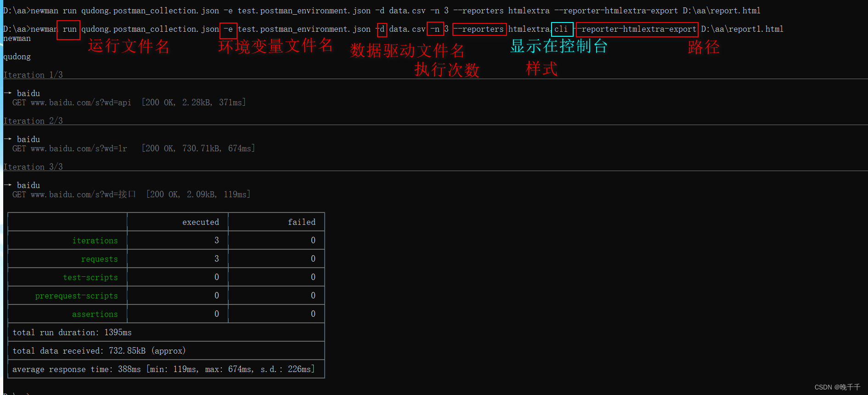Click the 'baidu' request under Iteration 3/3
Screen dimensions: 868x395
pyautogui.click(x=28, y=185)
